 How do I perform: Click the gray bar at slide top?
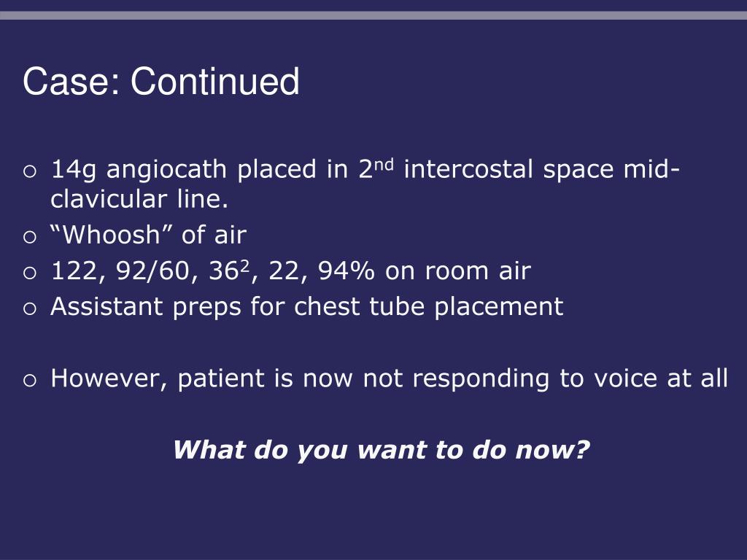click(373, 15)
